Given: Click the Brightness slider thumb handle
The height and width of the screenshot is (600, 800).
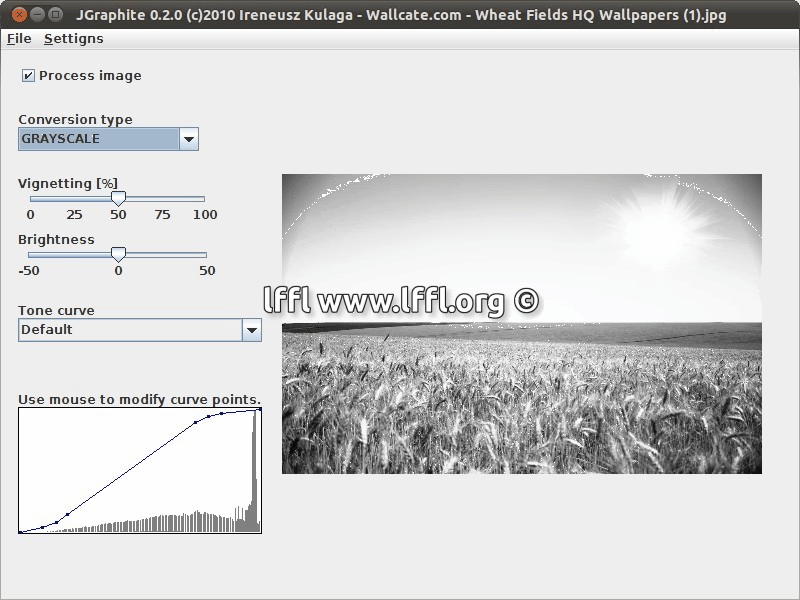Looking at the screenshot, I should tap(118, 255).
